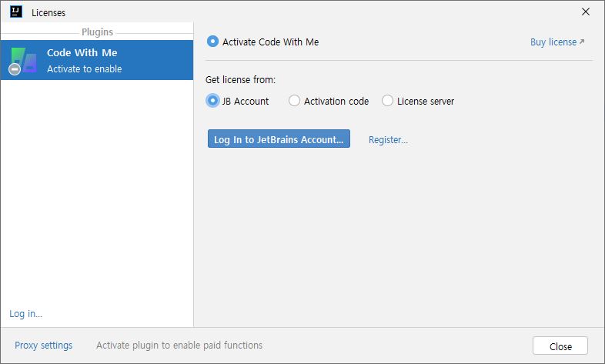Select the Code With Me plugin name
The width and height of the screenshot is (605, 364).
coord(82,52)
